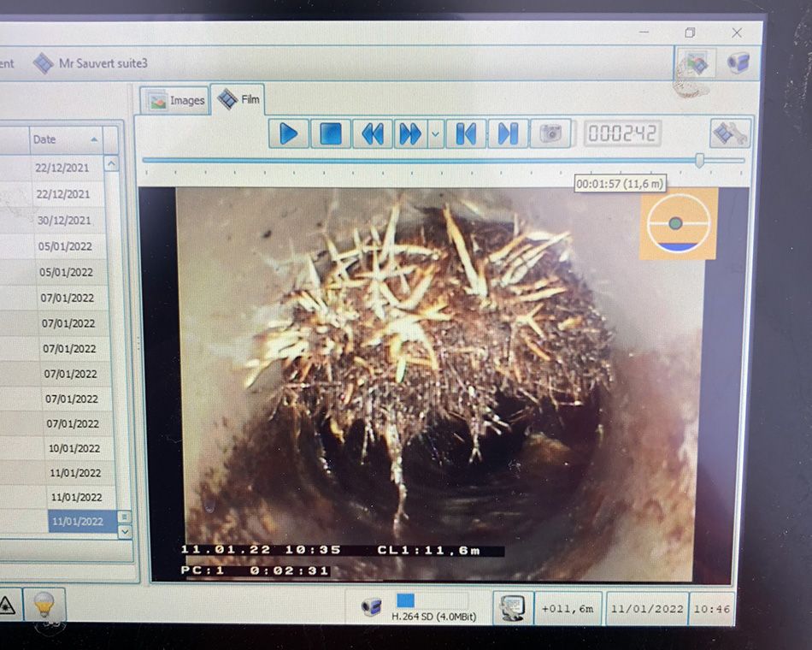Screen dimensions: 812x650
Task: Click the fast-forward double-arrow button
Action: pyautogui.click(x=410, y=133)
